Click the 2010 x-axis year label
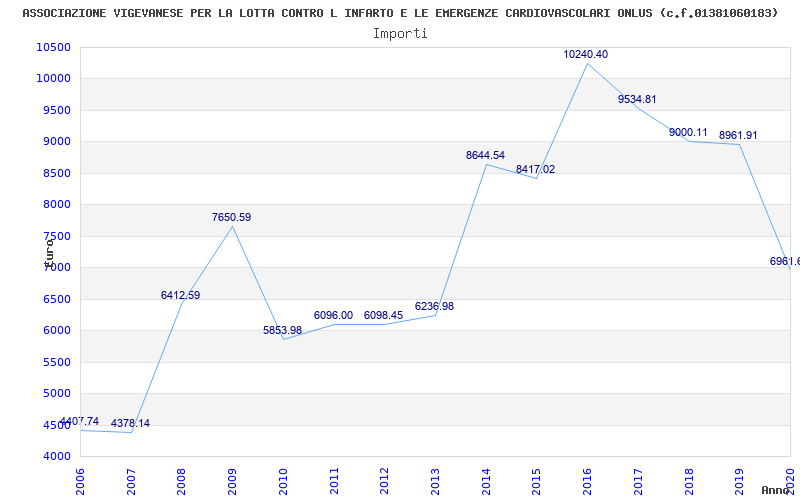The image size is (800, 500). click(283, 481)
